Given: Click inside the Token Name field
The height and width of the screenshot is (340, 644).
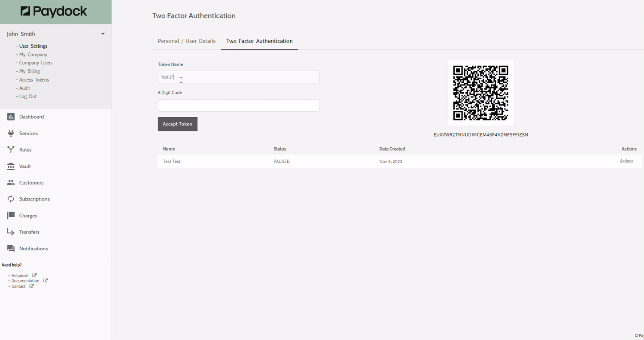Looking at the screenshot, I should (238, 77).
